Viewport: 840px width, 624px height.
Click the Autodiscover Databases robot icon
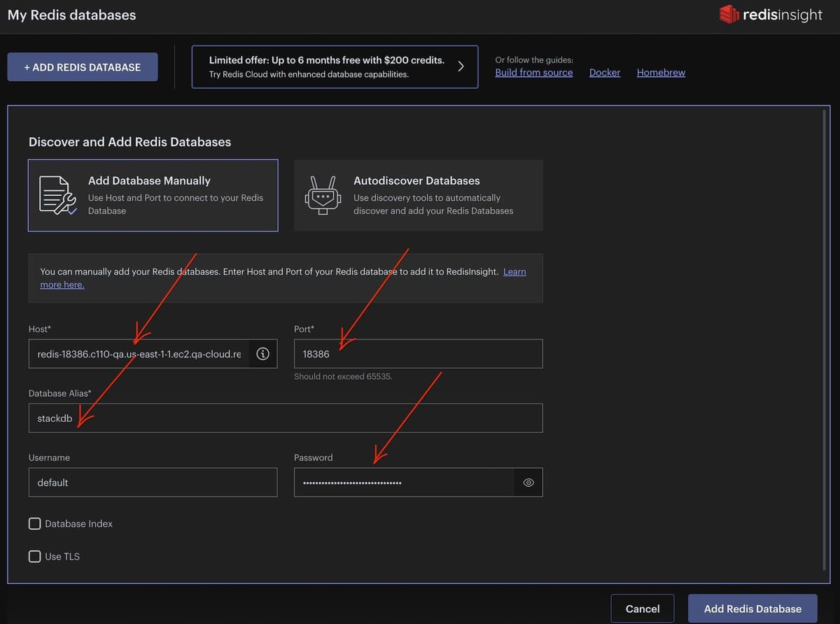pyautogui.click(x=323, y=195)
